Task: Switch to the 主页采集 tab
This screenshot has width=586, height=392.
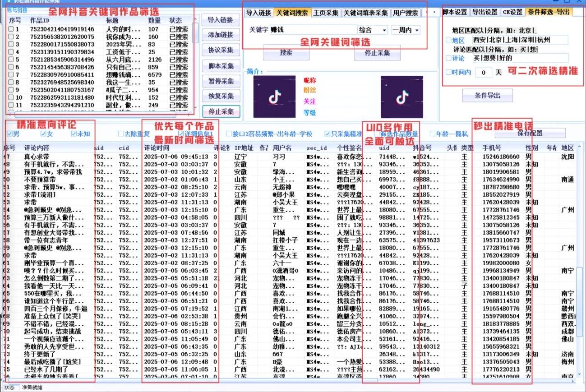Action: [326, 13]
